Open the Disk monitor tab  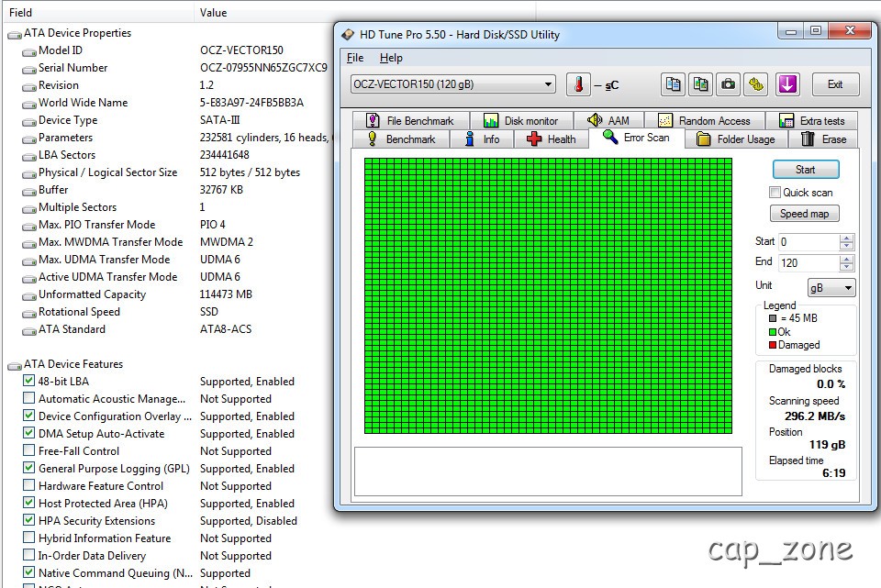(x=521, y=121)
